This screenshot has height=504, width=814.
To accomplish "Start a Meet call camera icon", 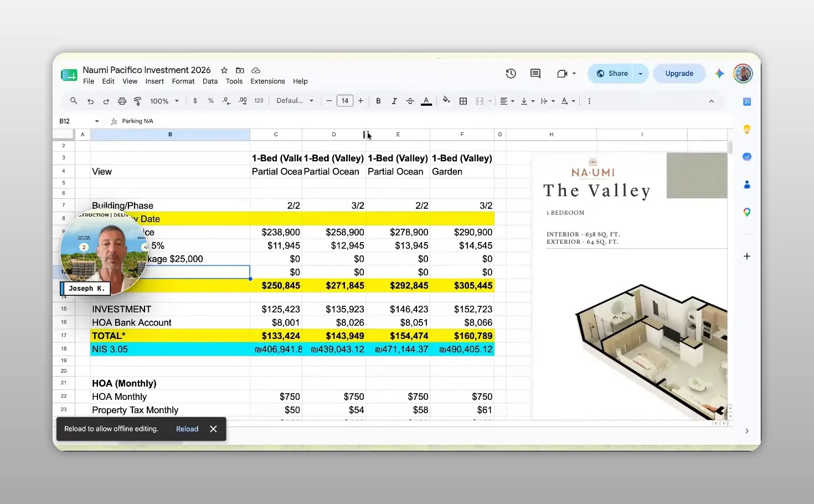I will pos(562,73).
